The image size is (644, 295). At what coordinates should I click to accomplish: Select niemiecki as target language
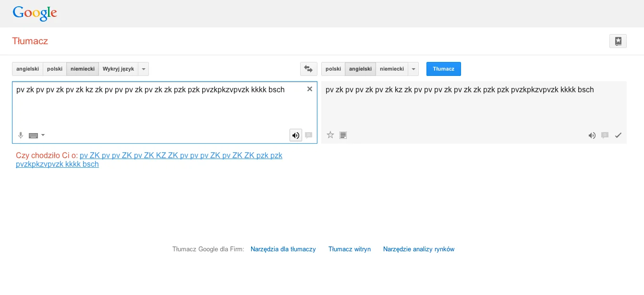point(392,69)
